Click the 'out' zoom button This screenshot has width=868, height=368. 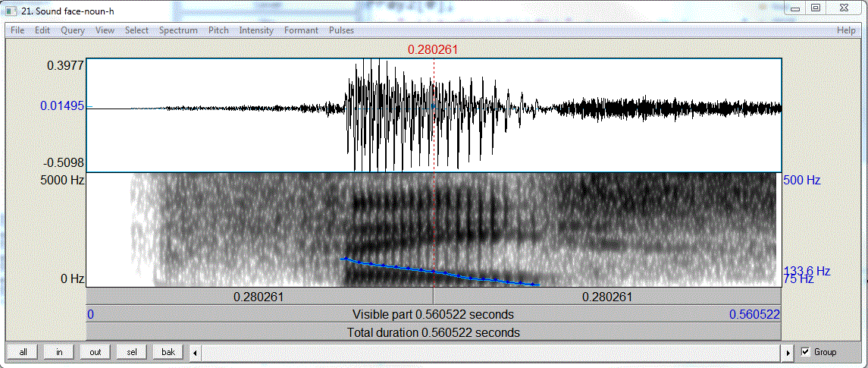[x=96, y=352]
